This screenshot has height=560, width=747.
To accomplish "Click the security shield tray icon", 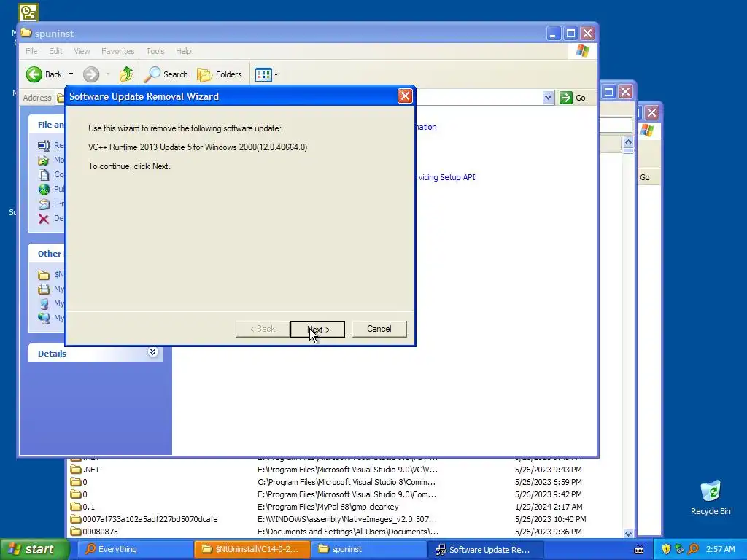I will click(666, 550).
